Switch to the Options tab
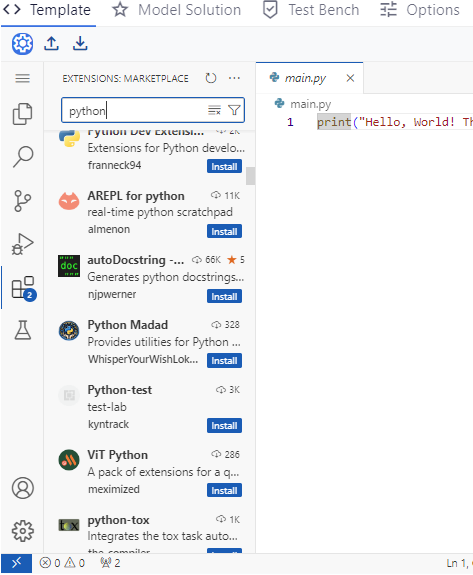473x575 pixels. [x=420, y=10]
